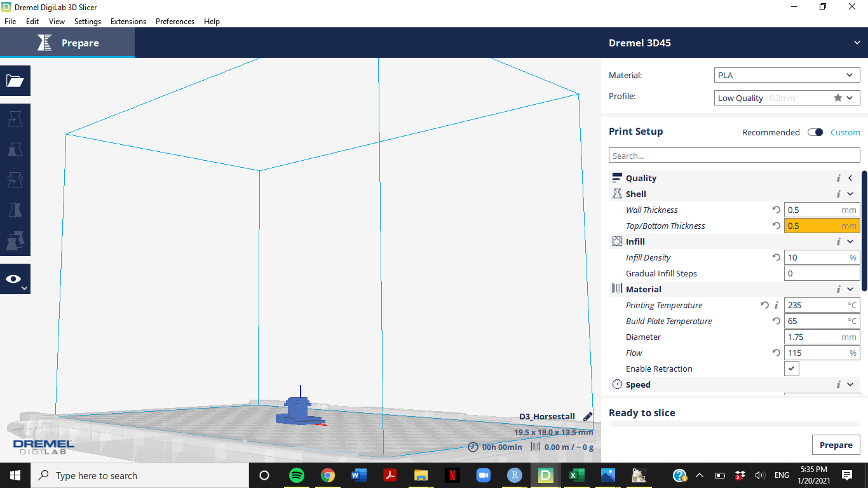Click the Prepare stage icon in header
This screenshot has height=488, width=868.
[x=44, y=43]
